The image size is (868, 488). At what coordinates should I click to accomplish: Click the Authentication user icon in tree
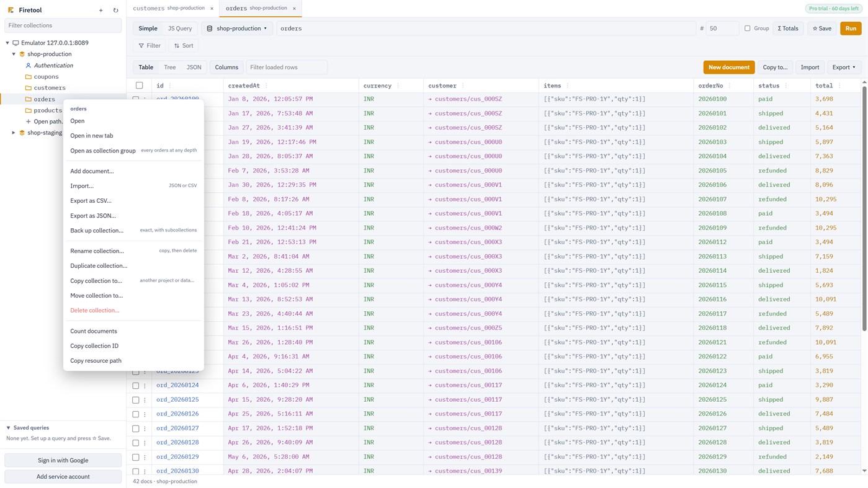tap(28, 66)
